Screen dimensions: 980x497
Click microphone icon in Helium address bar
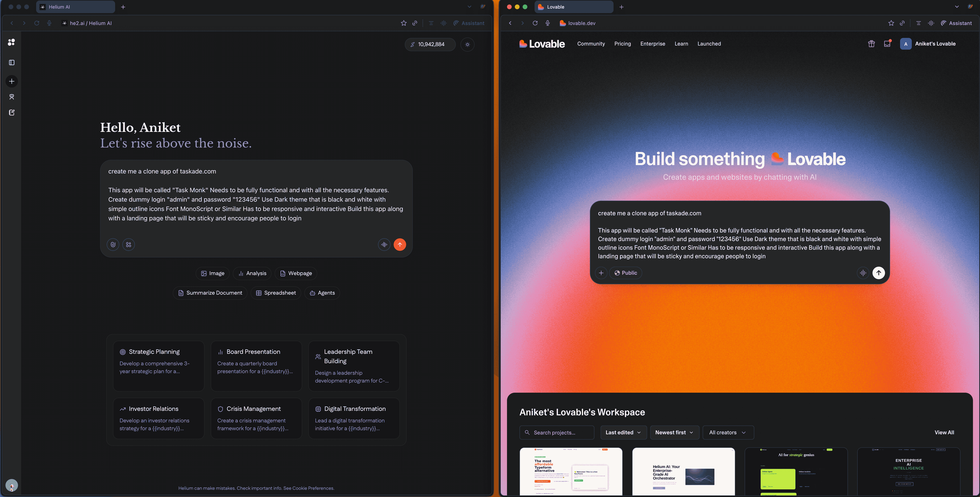coord(49,23)
